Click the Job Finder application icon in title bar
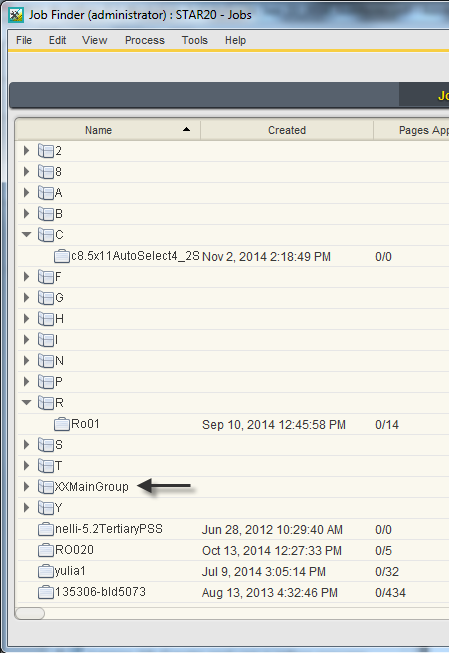The image size is (449, 653). coord(16,15)
